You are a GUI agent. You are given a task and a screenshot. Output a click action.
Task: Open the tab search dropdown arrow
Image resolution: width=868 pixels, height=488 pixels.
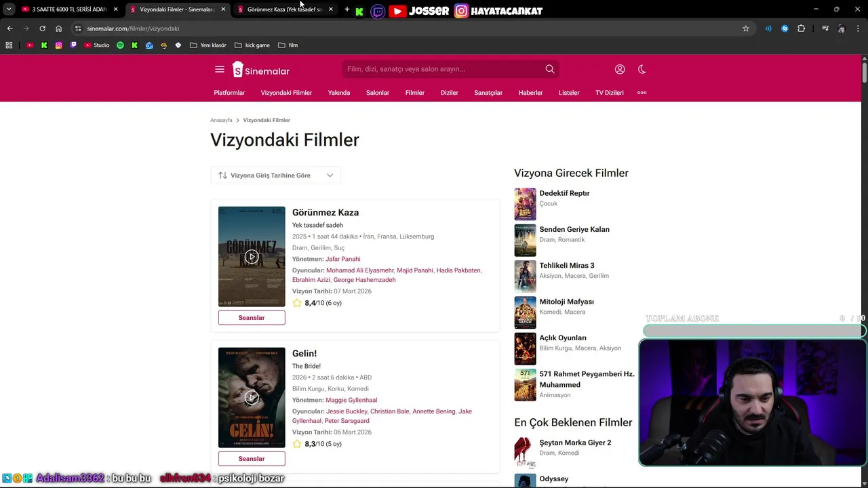tap(9, 9)
